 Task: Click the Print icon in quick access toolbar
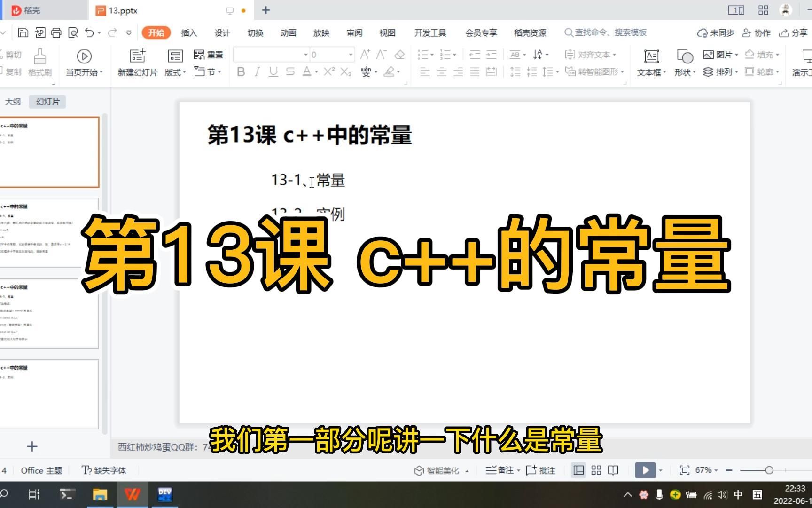pyautogui.click(x=56, y=32)
